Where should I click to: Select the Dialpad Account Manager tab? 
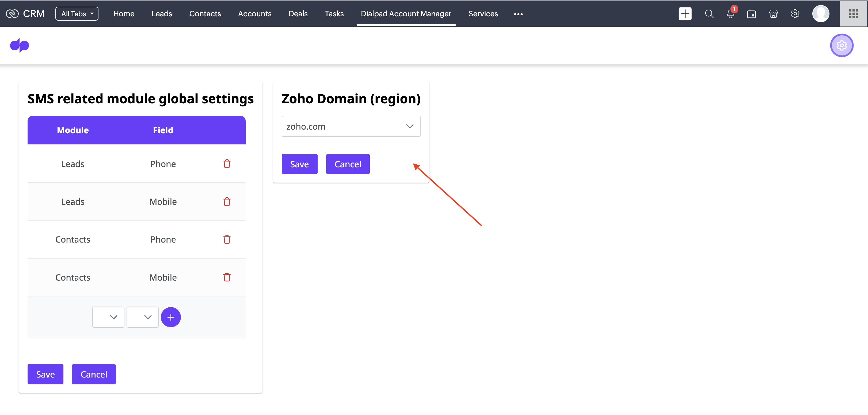point(406,14)
